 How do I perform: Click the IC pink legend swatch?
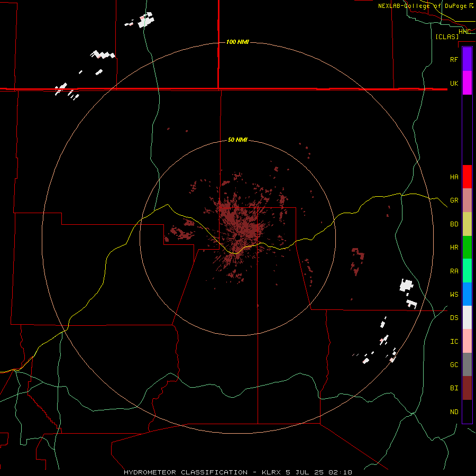coord(467,341)
